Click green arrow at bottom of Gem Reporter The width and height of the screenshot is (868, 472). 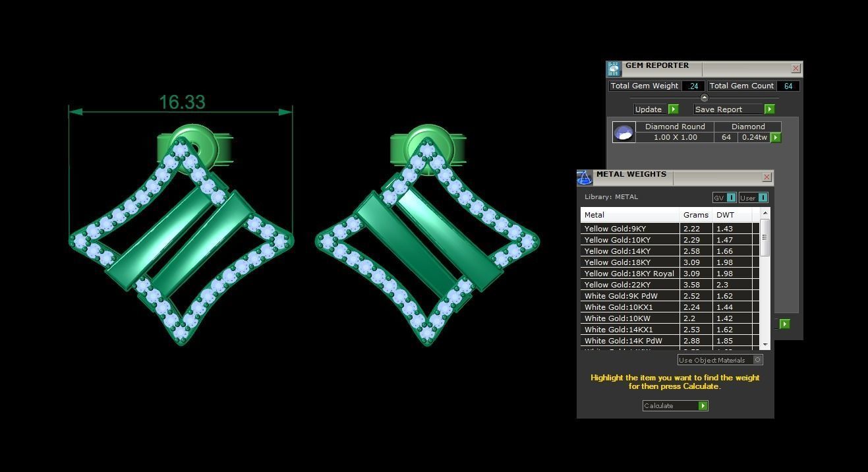pos(784,324)
